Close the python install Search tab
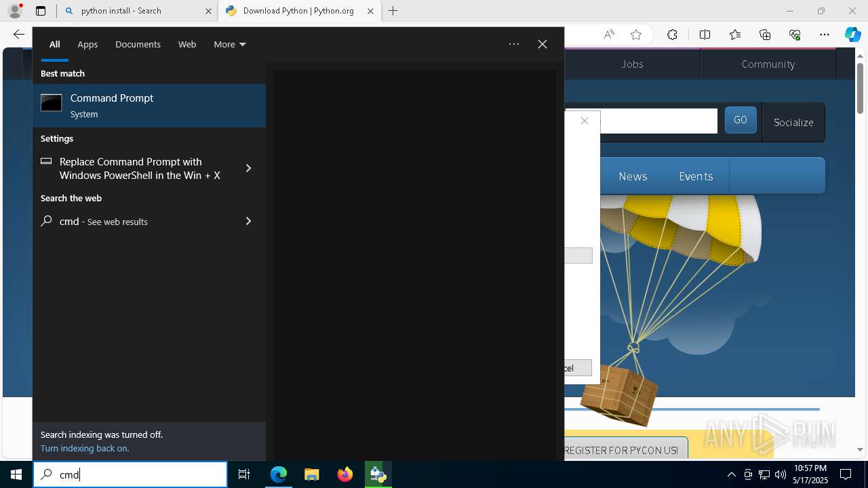The image size is (868, 488). [x=209, y=11]
